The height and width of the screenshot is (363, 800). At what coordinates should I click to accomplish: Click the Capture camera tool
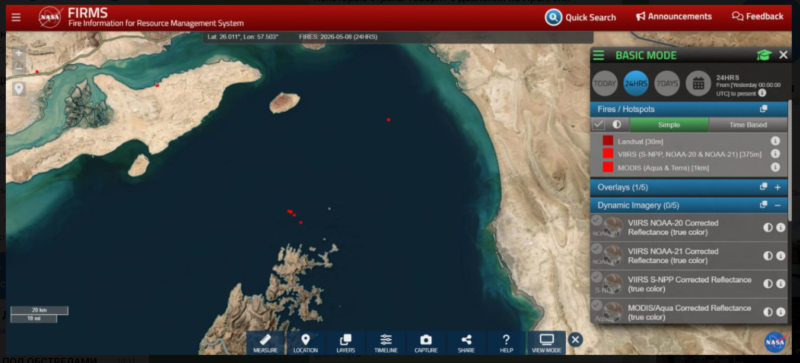426,343
